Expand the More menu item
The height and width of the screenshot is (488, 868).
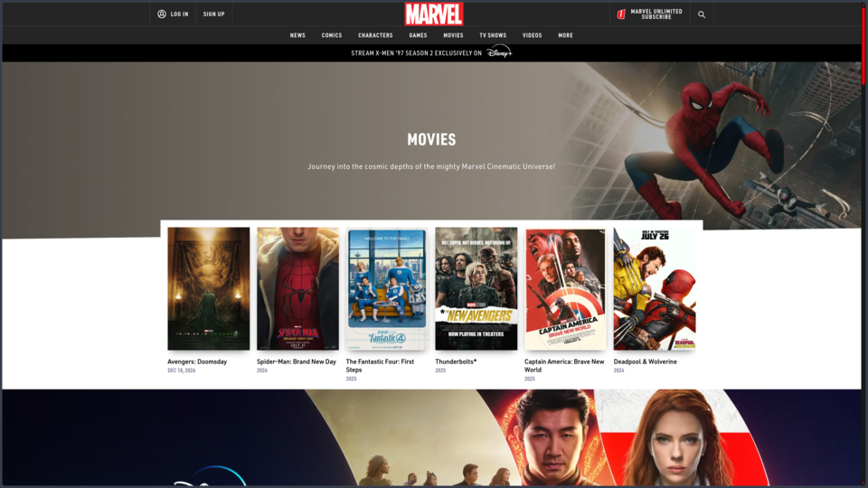click(566, 35)
